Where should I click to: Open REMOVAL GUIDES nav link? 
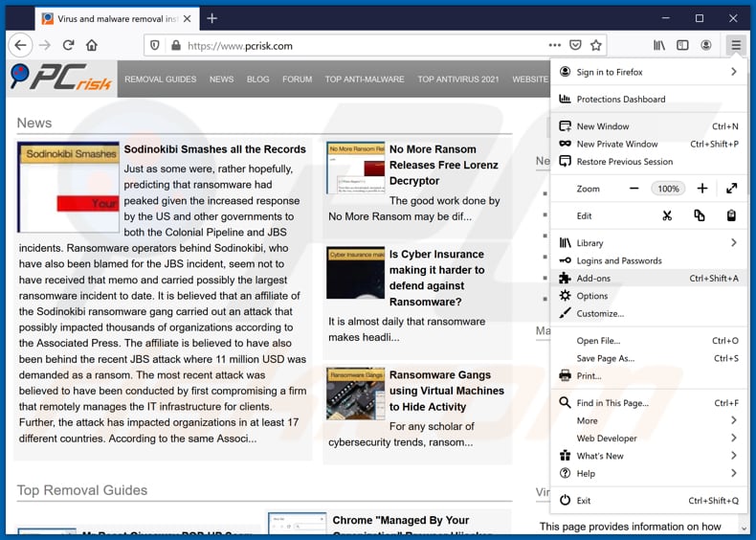pyautogui.click(x=160, y=79)
